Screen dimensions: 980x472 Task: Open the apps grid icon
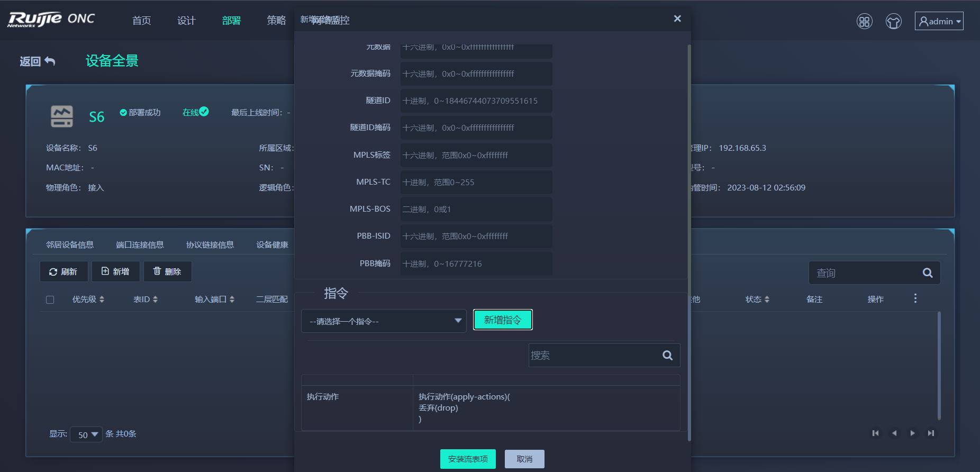click(x=865, y=21)
